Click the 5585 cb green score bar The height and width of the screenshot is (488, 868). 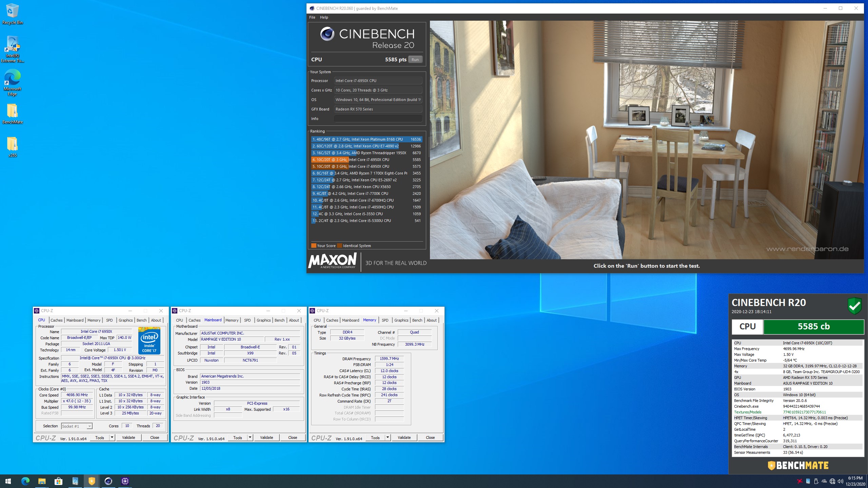[x=813, y=327]
